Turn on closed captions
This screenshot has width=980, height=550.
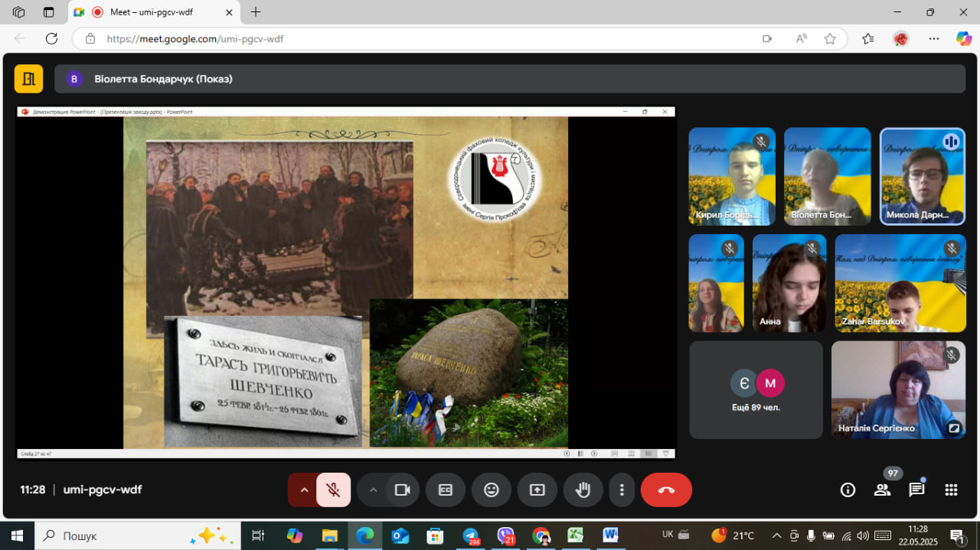[446, 490]
